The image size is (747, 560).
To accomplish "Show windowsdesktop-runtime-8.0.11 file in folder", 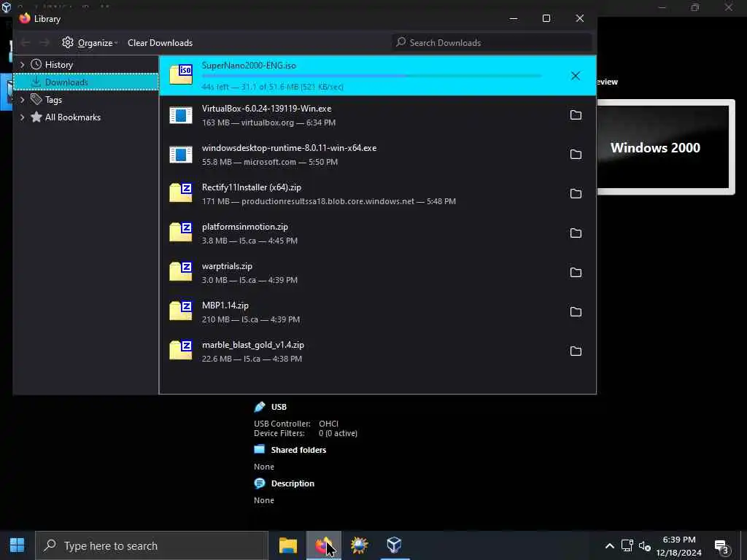I will click(x=576, y=155).
